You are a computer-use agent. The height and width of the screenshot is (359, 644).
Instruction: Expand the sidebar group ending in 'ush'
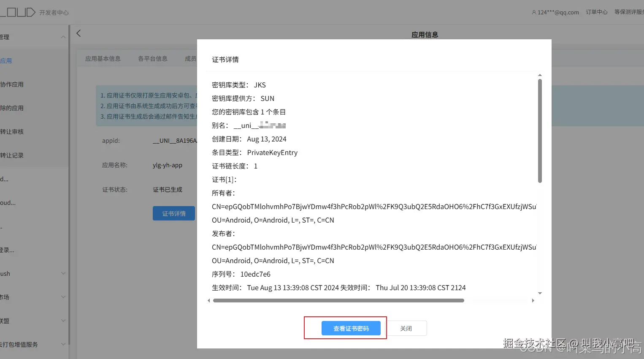[63, 274]
